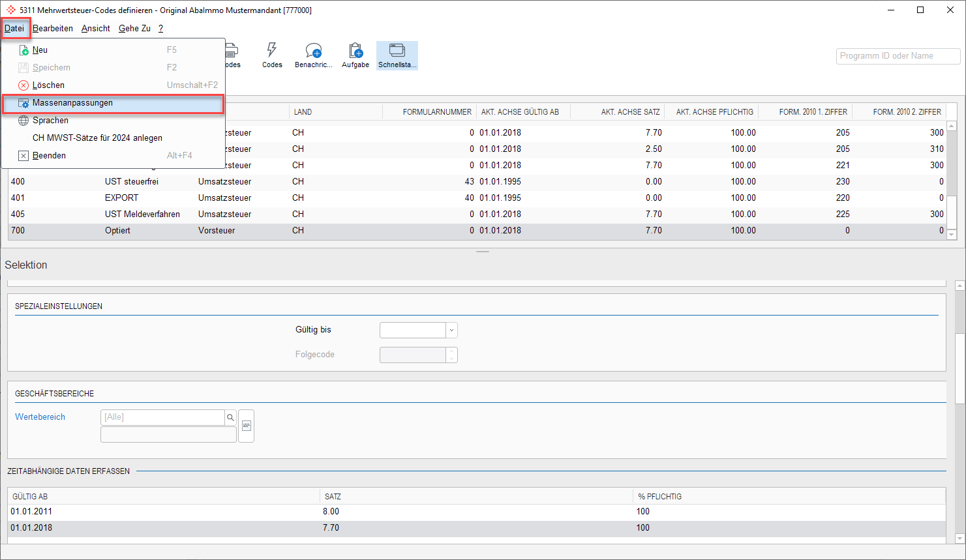
Task: Toggle the Schnellstart toolbar button
Action: [x=397, y=55]
